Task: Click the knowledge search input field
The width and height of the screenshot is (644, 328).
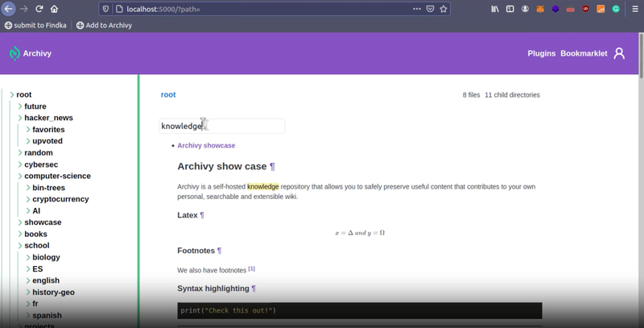Action: (x=242, y=126)
